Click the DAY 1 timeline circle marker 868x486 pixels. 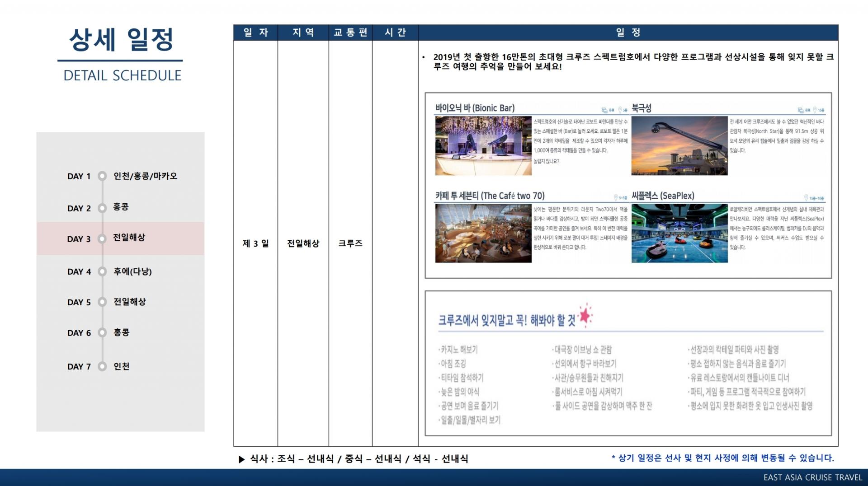(x=102, y=176)
